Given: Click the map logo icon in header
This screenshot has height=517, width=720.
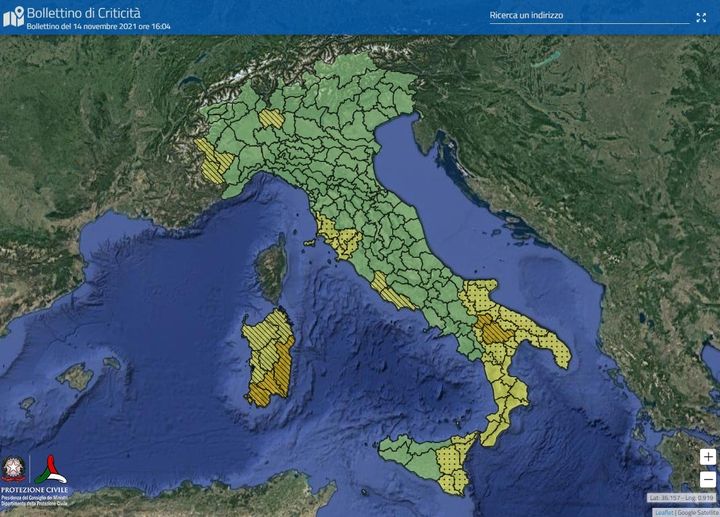Looking at the screenshot, I should (13, 16).
